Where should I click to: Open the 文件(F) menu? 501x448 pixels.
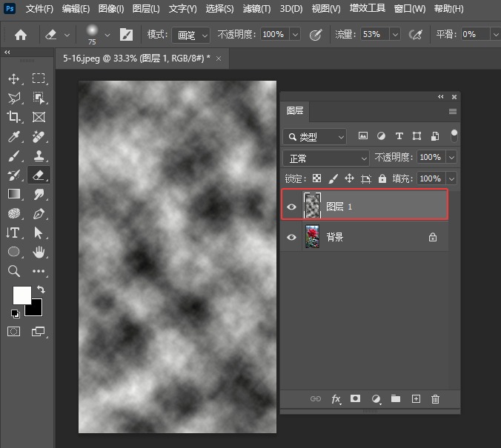point(39,9)
